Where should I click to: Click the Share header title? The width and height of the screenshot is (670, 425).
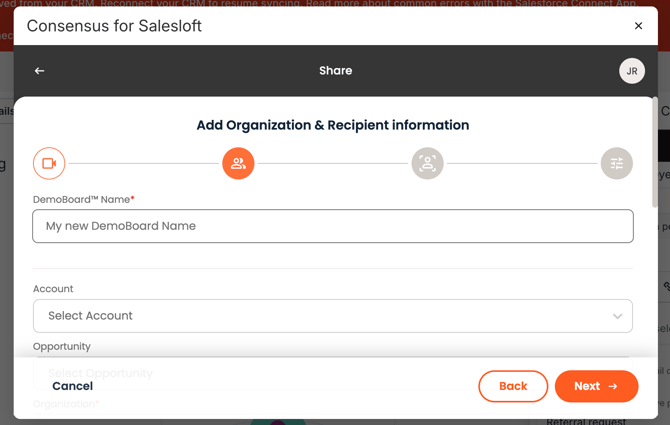coord(335,71)
